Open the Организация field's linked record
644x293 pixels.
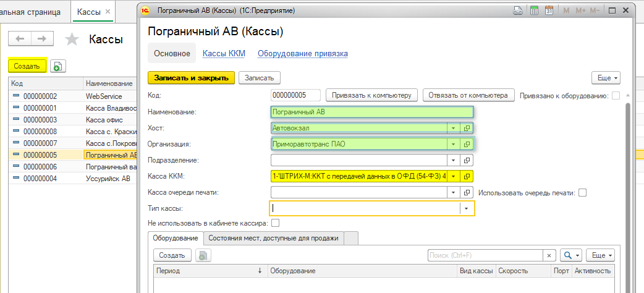(467, 144)
